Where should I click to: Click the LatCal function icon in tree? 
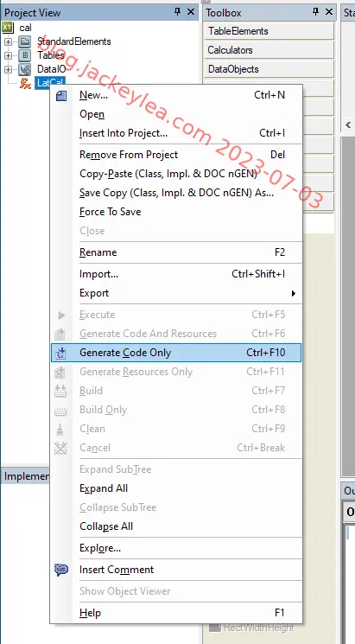coord(25,83)
